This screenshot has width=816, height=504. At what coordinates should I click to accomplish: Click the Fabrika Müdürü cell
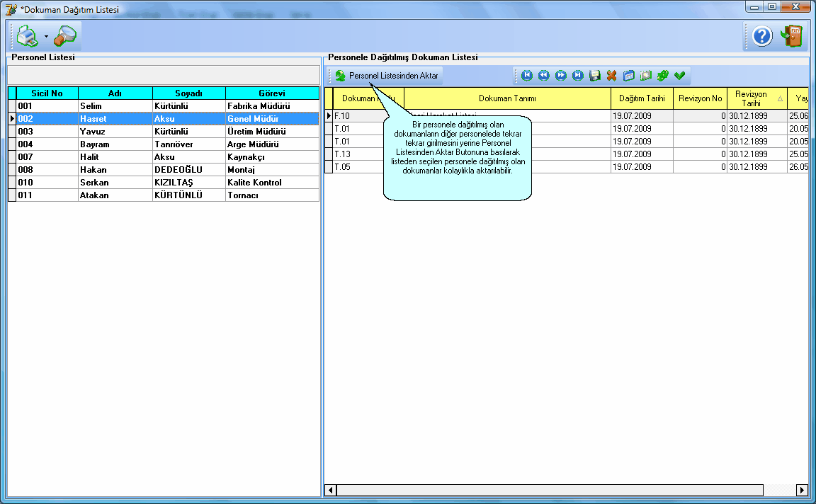click(272, 106)
